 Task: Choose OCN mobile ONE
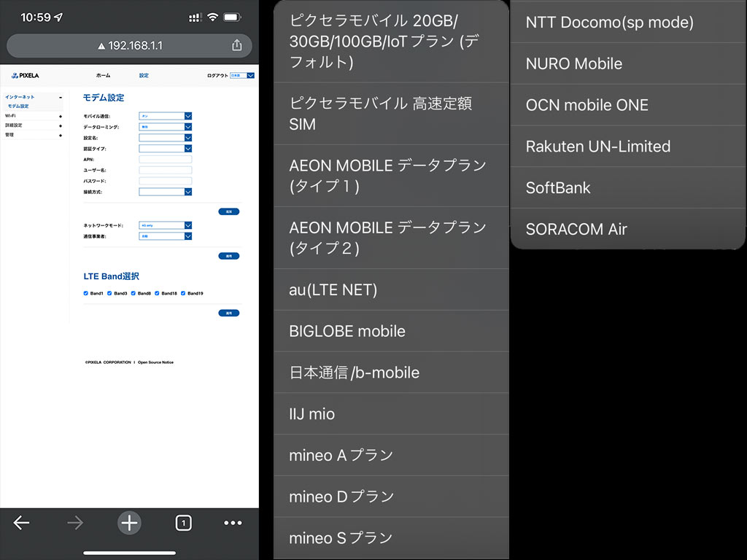pyautogui.click(x=628, y=105)
